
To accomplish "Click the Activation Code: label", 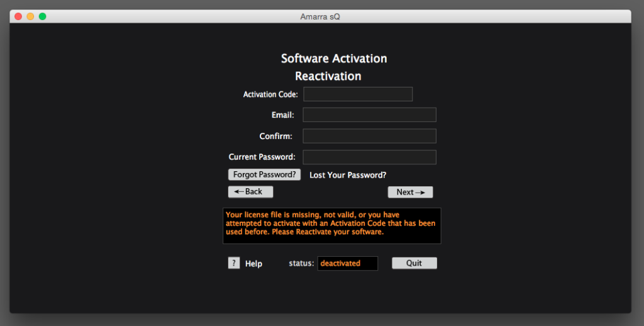I will 270,94.
